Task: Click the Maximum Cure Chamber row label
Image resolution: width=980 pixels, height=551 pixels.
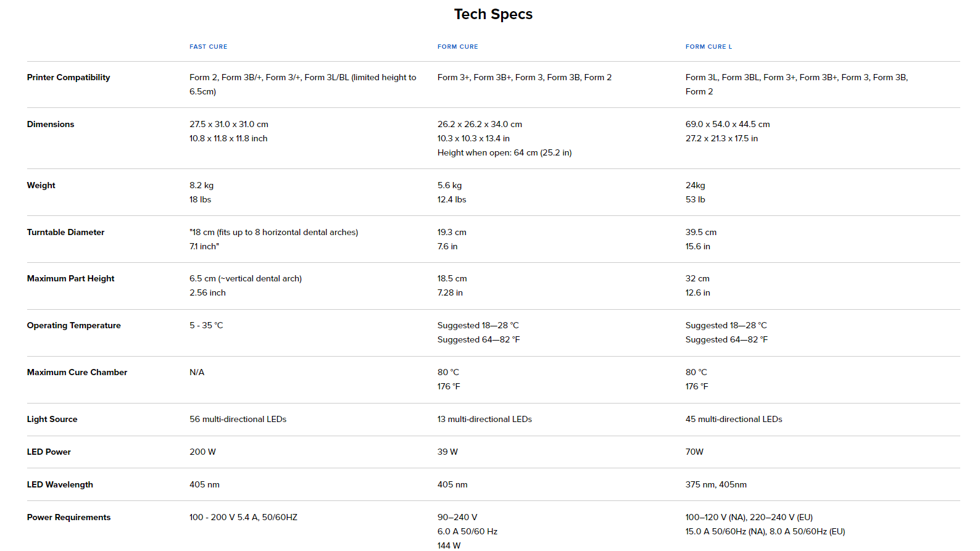Action: (77, 372)
